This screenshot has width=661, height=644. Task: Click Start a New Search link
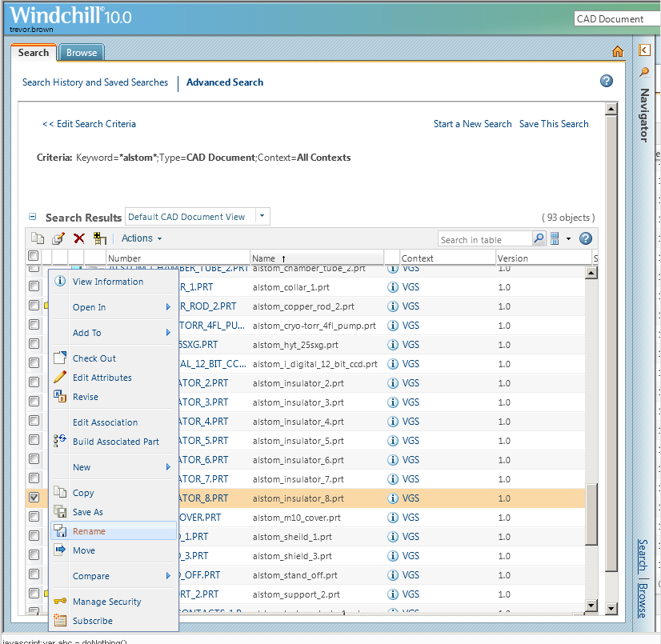[472, 124]
